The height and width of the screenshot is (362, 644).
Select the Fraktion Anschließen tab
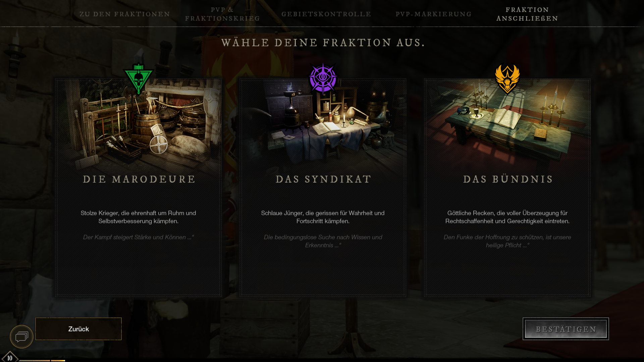click(527, 14)
